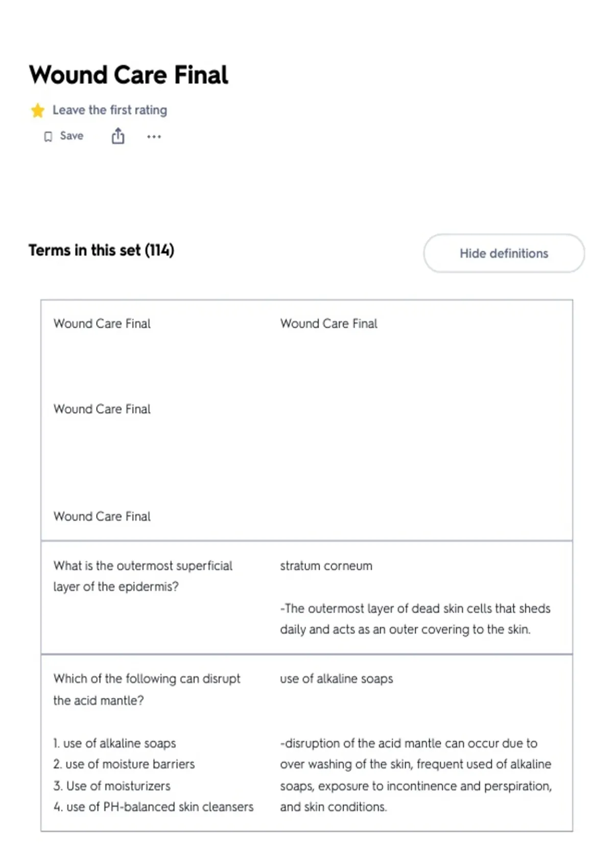
Task: Select the acid mantle disruption question
Action: click(x=147, y=689)
